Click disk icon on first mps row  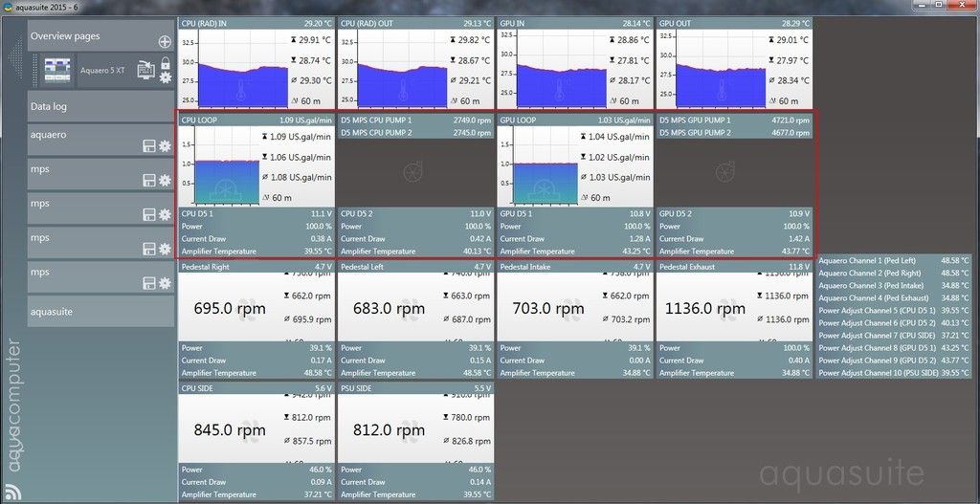(x=149, y=181)
